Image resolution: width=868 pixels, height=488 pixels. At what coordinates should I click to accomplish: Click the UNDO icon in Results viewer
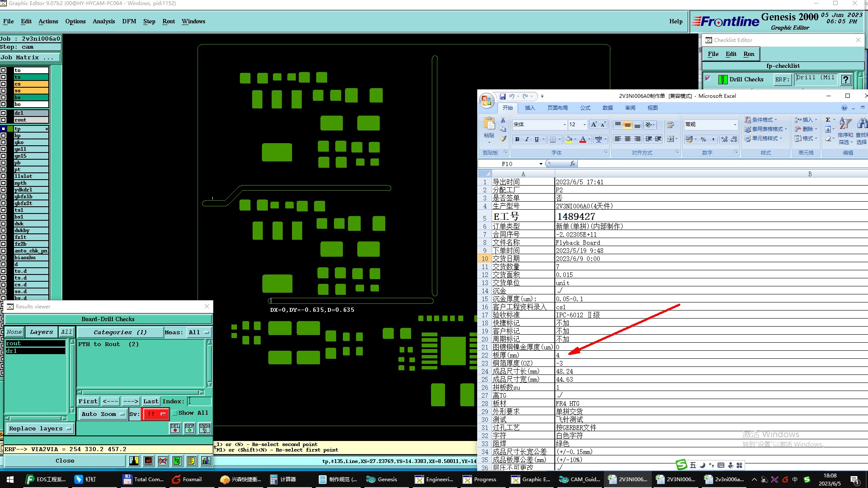coord(205,428)
